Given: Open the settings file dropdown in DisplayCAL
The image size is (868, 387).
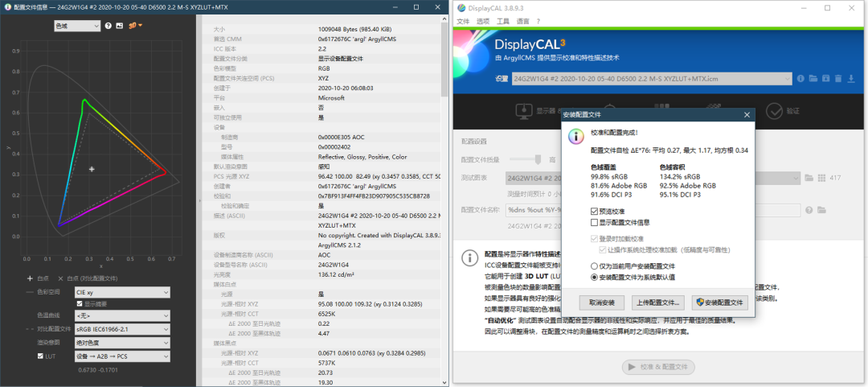Looking at the screenshot, I should [x=652, y=79].
